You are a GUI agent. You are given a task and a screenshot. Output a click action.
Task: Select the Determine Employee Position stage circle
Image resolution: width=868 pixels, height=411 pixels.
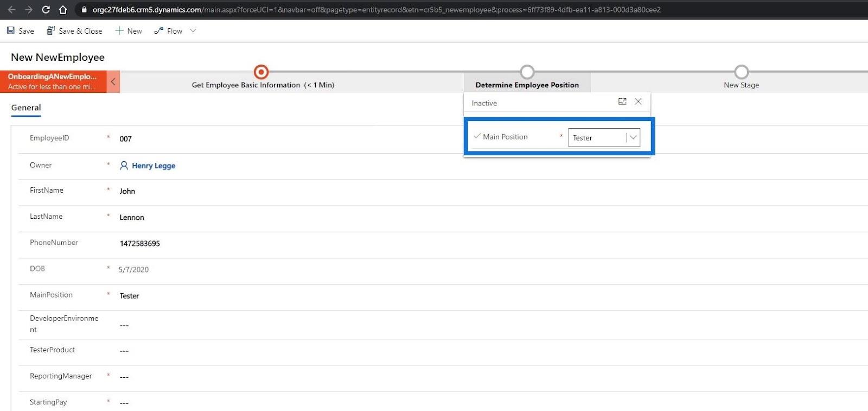click(527, 72)
